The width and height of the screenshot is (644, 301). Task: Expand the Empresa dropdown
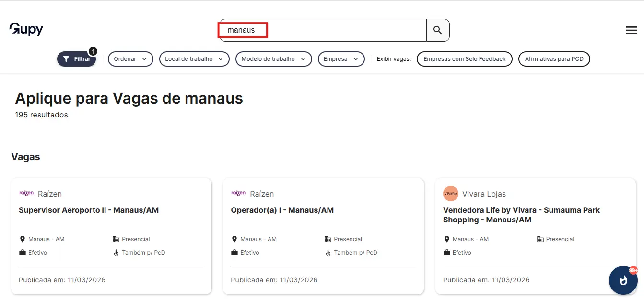[341, 59]
